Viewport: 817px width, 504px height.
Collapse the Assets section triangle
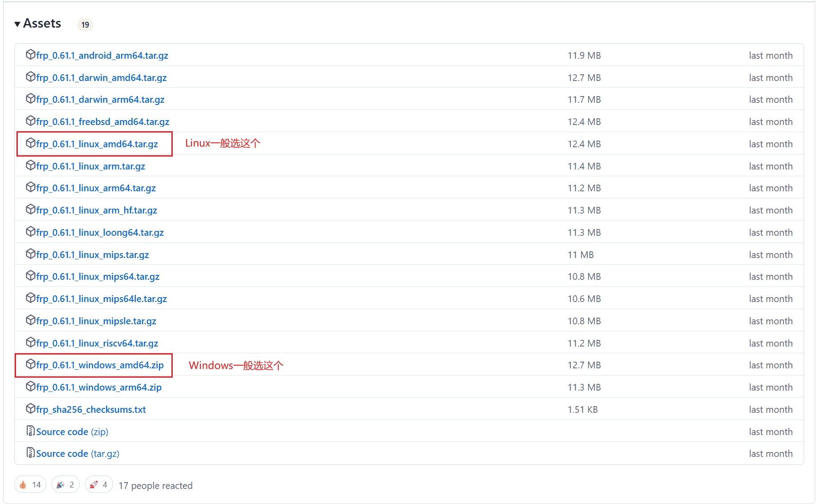17,24
